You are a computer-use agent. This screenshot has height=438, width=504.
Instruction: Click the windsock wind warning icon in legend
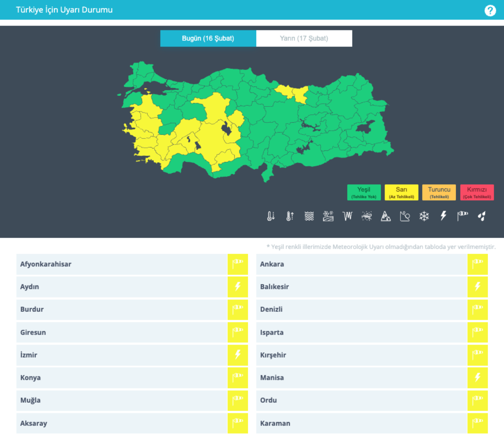[x=462, y=216]
